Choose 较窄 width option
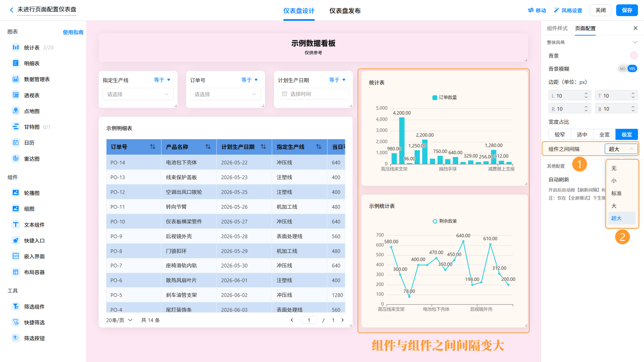Viewport: 644px width, 362px height. point(559,135)
